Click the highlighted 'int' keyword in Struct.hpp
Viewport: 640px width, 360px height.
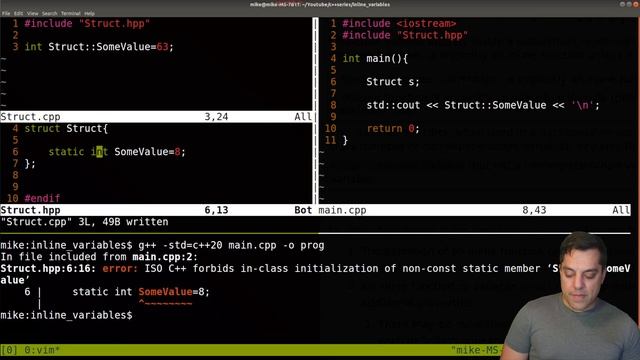[x=99, y=152]
